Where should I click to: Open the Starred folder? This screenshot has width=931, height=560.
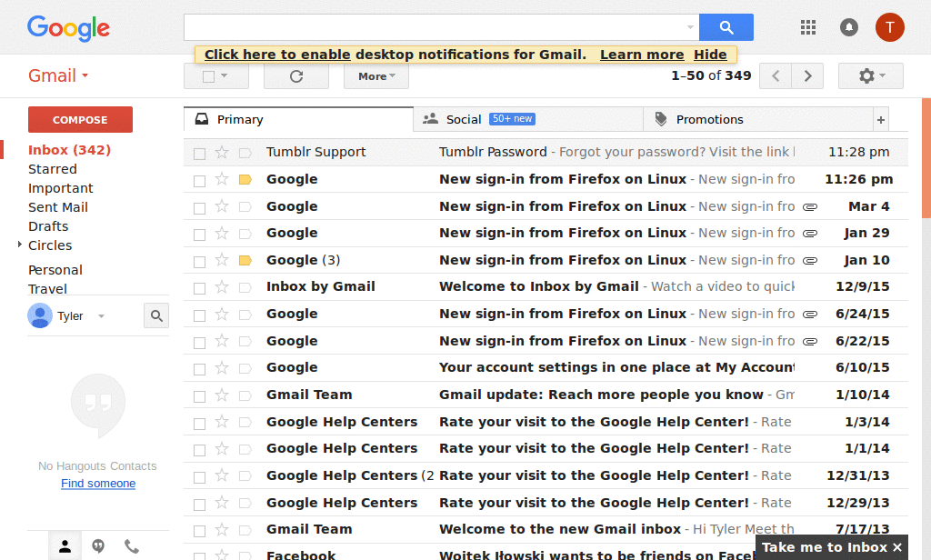(52, 169)
